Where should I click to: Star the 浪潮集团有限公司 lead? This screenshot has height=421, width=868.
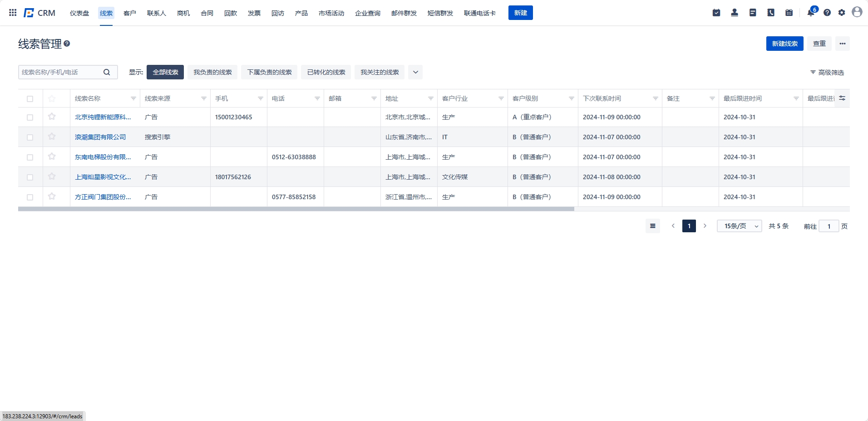pos(52,137)
